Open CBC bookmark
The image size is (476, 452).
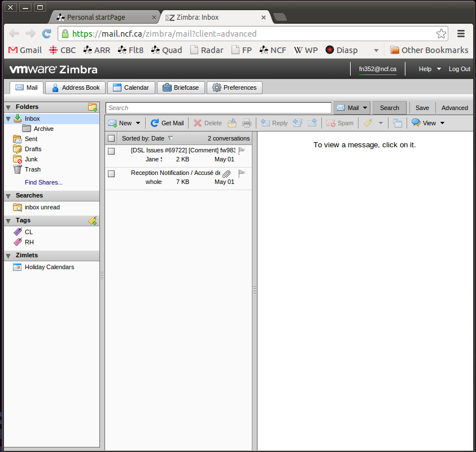click(63, 50)
